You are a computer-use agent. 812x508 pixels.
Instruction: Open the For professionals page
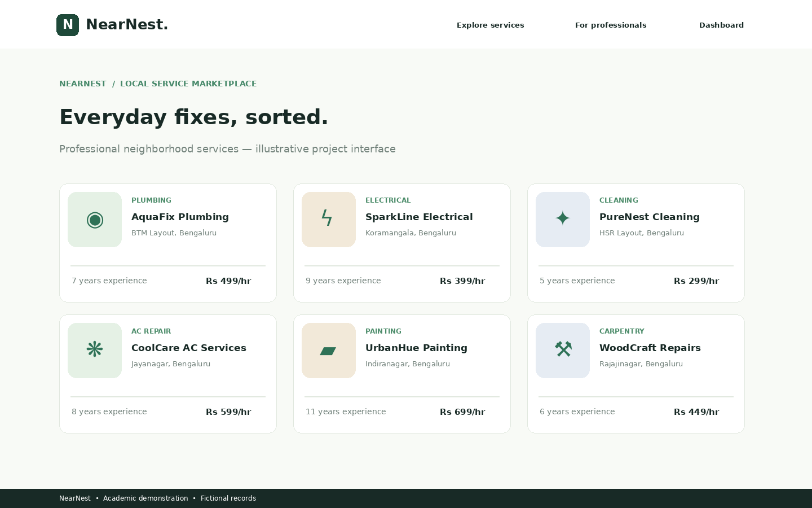click(x=611, y=25)
